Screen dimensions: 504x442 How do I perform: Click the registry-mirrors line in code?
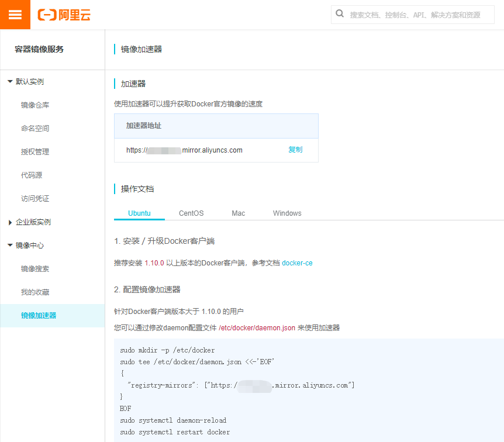[241, 385]
